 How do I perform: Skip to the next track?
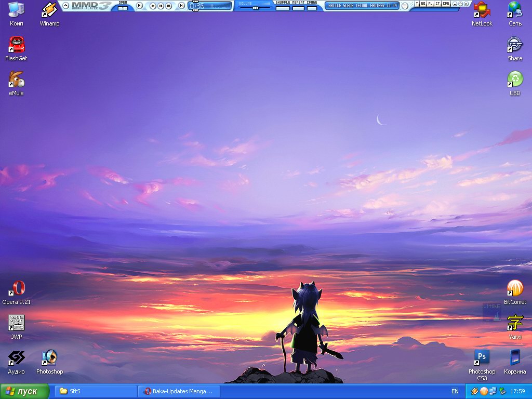181,6
